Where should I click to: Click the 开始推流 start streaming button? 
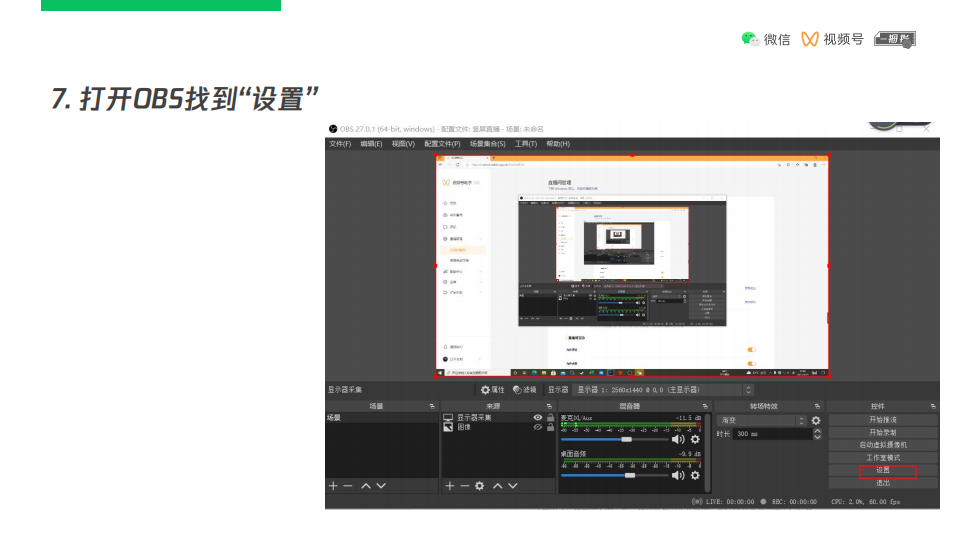click(x=883, y=420)
